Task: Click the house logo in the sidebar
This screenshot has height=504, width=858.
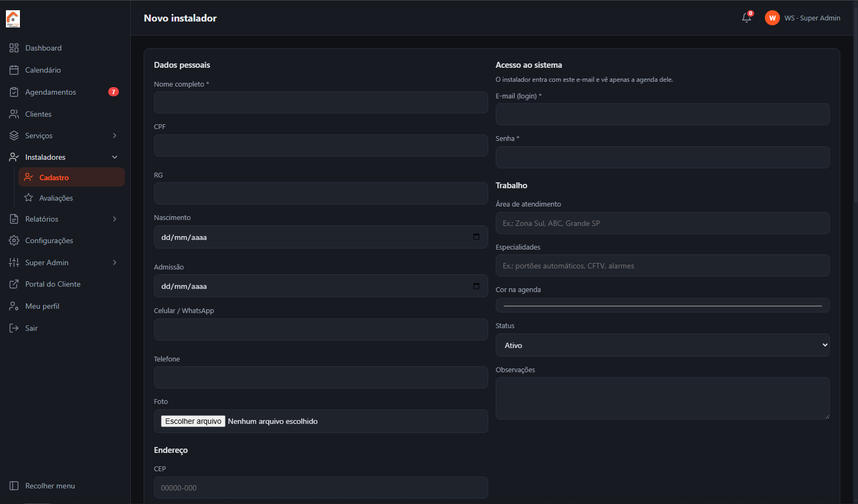Action: click(13, 18)
